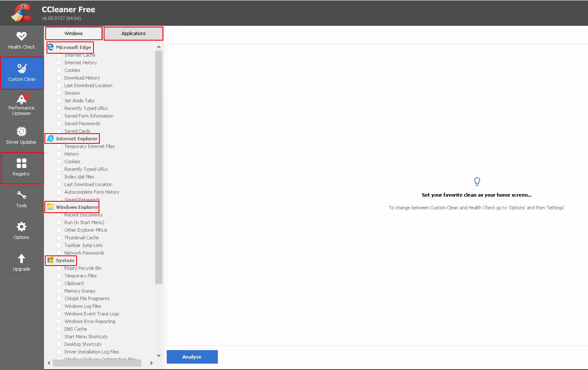Click Windows Event Trace Logs label
The image size is (588, 370).
click(92, 314)
